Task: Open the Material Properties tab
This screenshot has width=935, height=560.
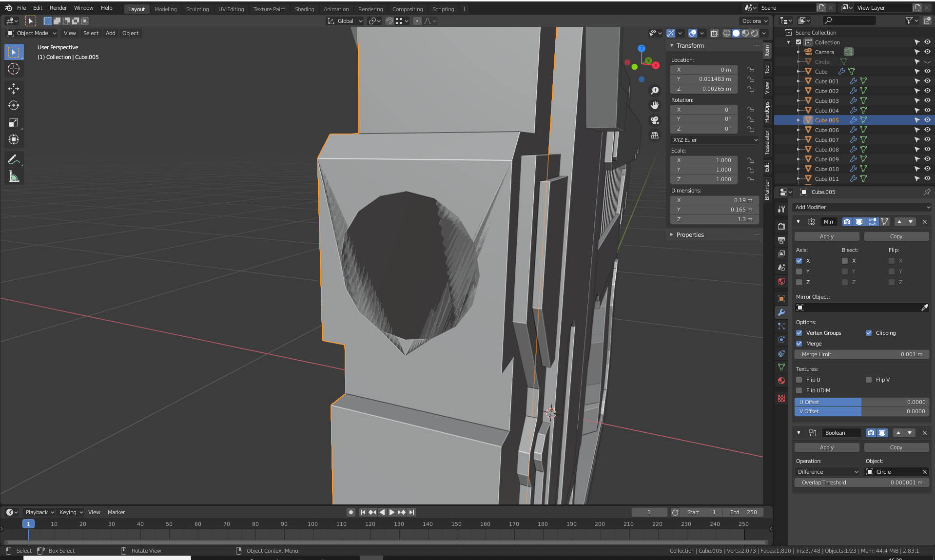Action: tap(781, 381)
